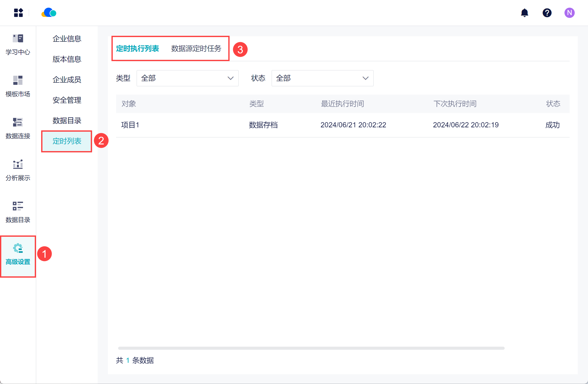Open the notifications bell
The width and height of the screenshot is (588, 384).
click(x=524, y=13)
